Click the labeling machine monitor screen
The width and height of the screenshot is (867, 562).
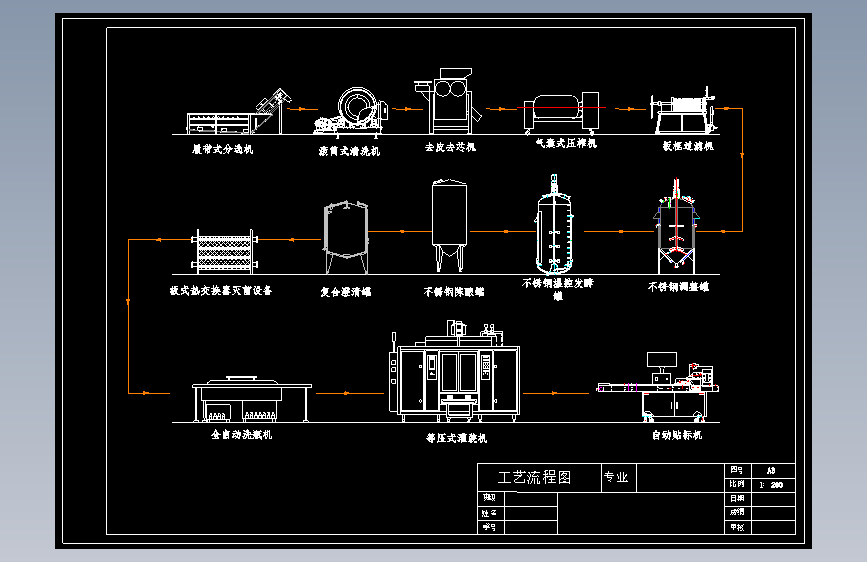pos(662,360)
